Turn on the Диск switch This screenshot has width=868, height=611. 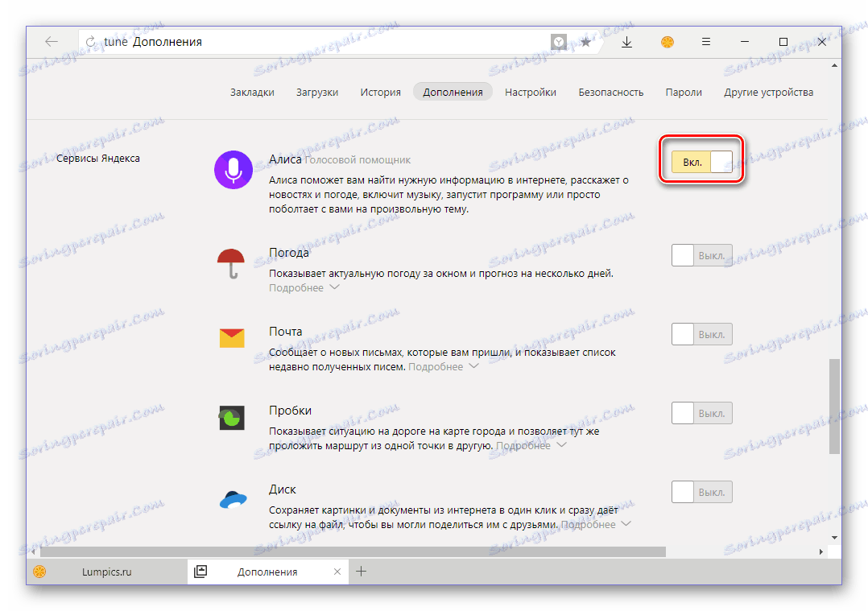point(701,492)
